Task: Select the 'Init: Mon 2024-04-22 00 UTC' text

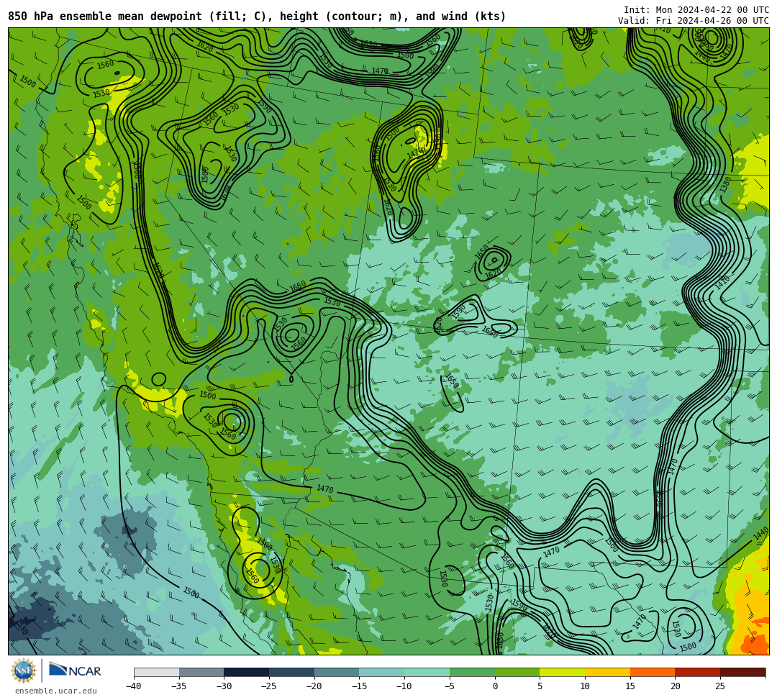Action: click(x=696, y=10)
